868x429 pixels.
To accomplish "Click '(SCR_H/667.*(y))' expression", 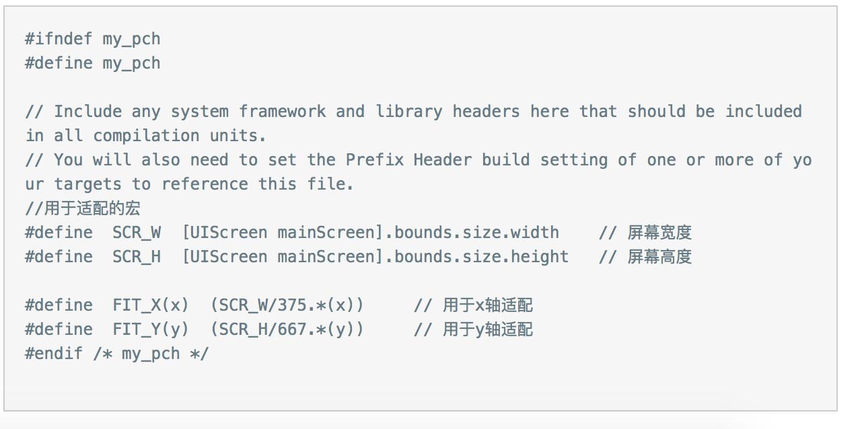I will (287, 329).
